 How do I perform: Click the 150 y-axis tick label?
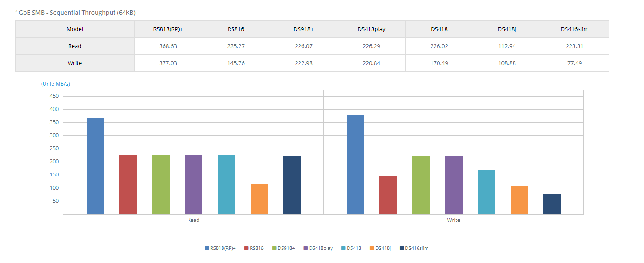click(x=55, y=175)
